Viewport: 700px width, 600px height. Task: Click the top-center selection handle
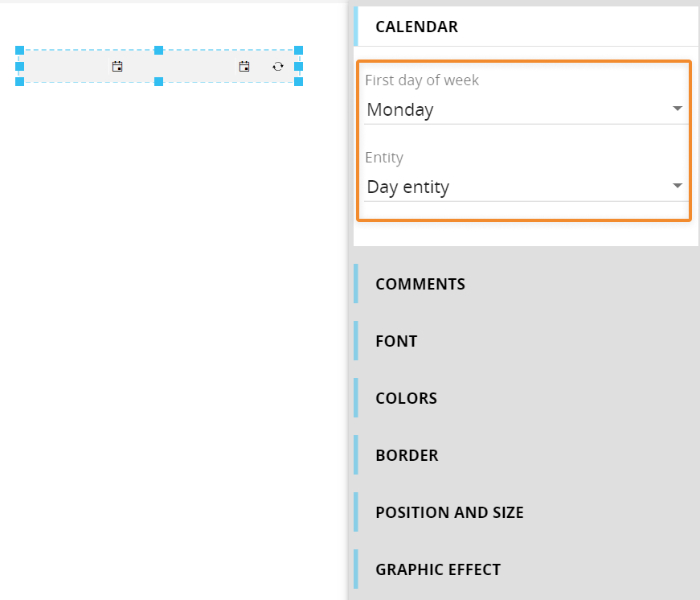click(x=158, y=50)
